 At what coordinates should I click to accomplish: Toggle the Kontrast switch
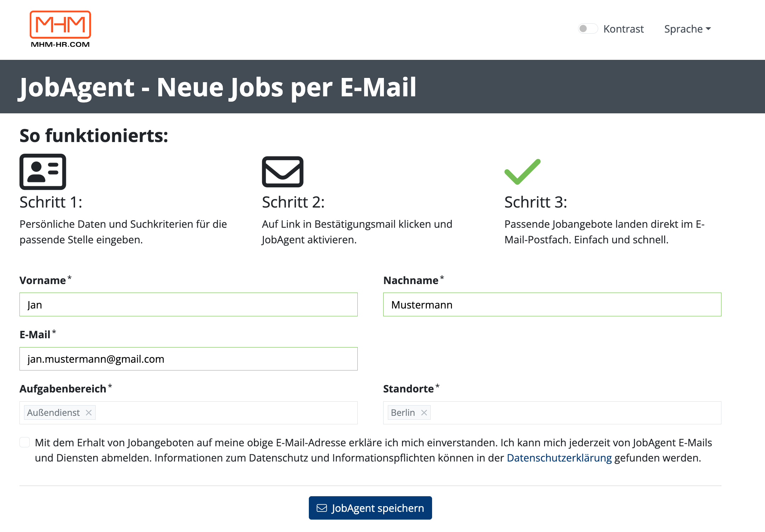pyautogui.click(x=588, y=29)
